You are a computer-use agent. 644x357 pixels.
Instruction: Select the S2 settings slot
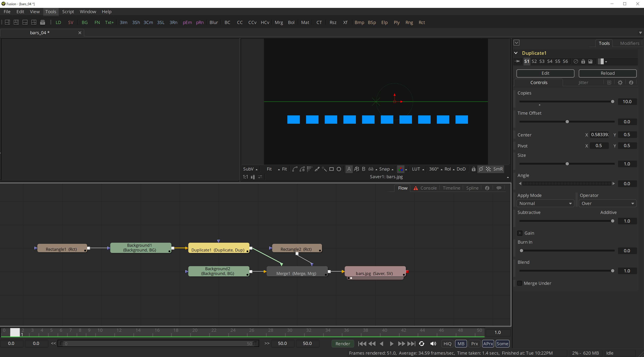(534, 61)
